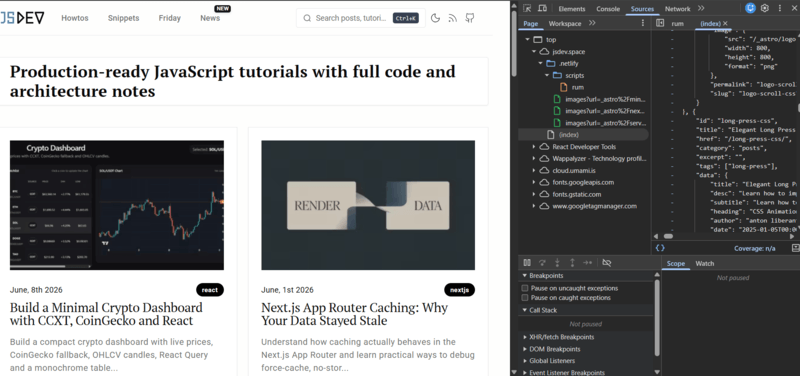Click the step out icon
This screenshot has width=800, height=376.
(572, 263)
